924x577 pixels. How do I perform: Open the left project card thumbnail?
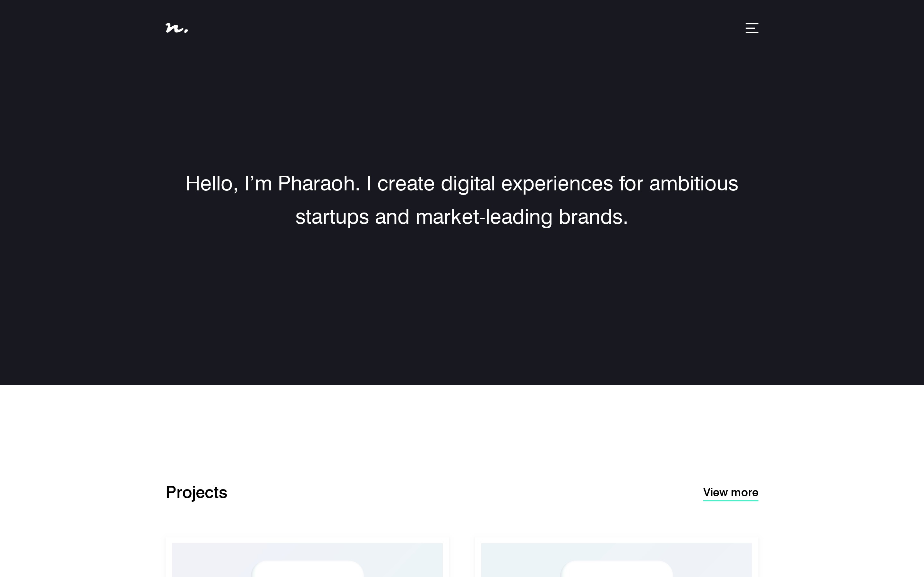point(307,560)
